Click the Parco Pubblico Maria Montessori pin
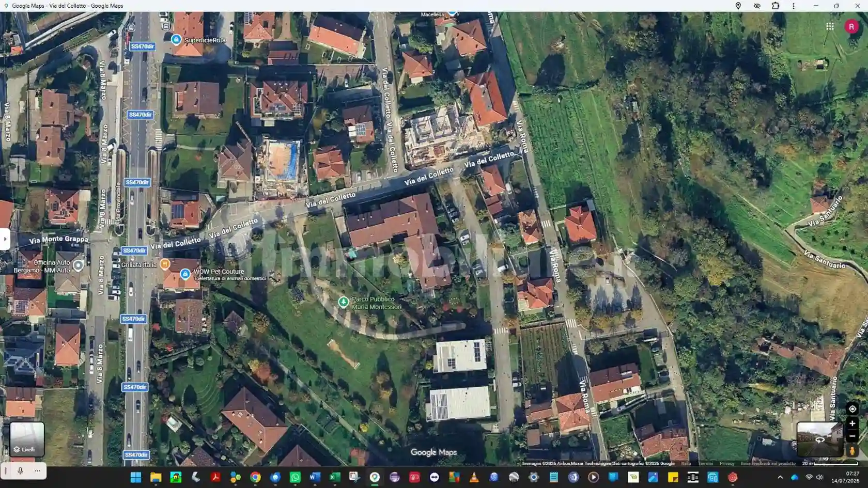This screenshot has height=488, width=868. [343, 302]
